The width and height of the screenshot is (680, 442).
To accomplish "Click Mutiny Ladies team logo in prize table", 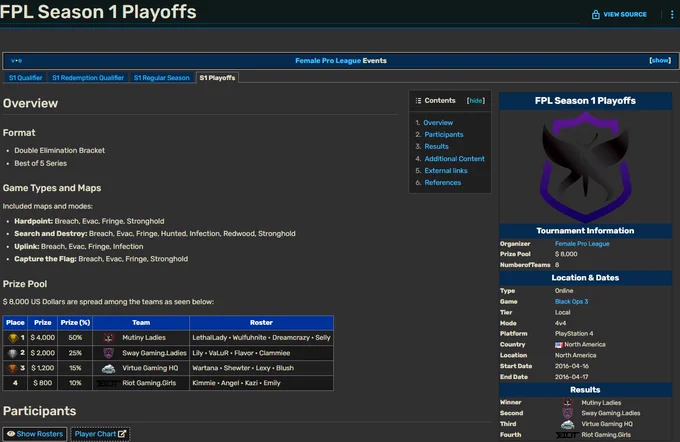I will tap(108, 337).
